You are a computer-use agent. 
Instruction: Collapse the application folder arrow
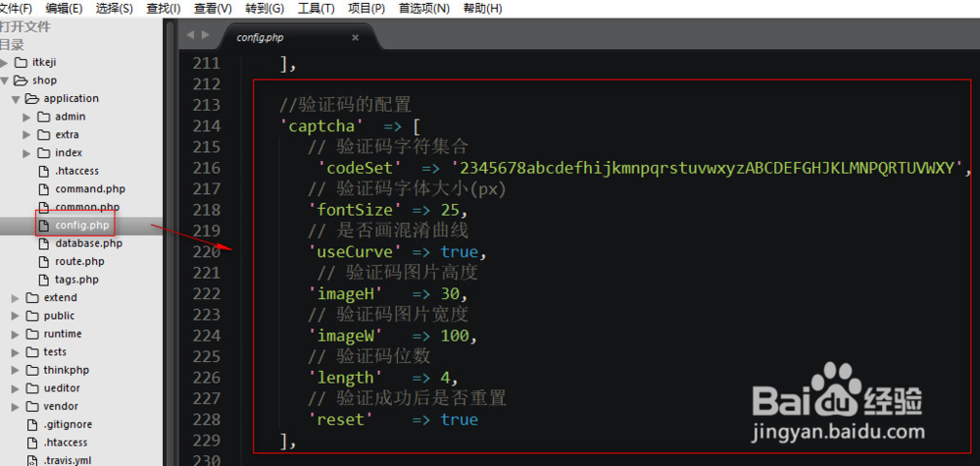tap(16, 99)
